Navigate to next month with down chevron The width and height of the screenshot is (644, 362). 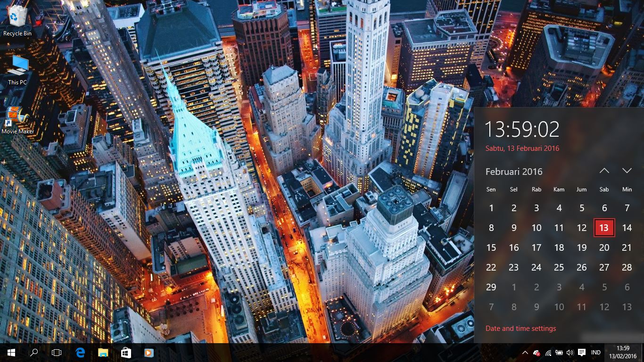pos(627,171)
